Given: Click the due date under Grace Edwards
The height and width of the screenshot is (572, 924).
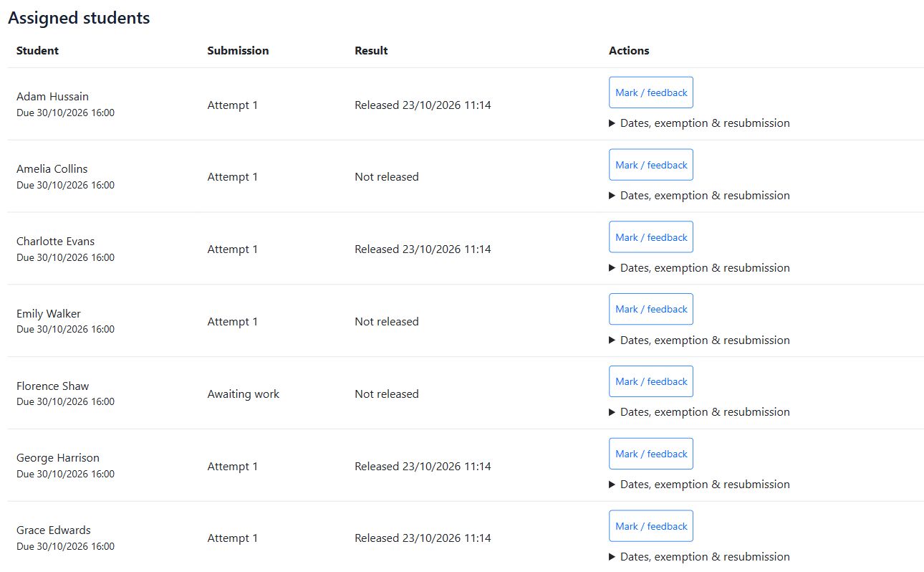Looking at the screenshot, I should pyautogui.click(x=65, y=547).
